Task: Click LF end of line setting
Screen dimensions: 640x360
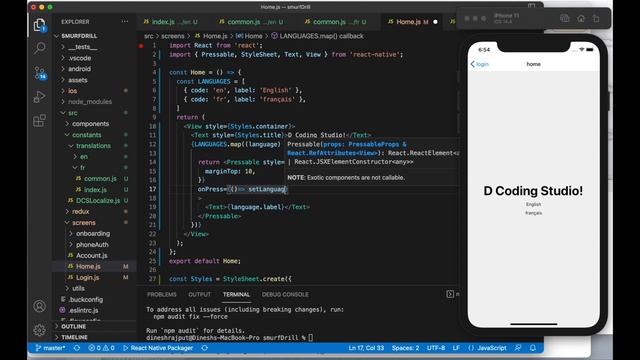Action: [x=456, y=348]
